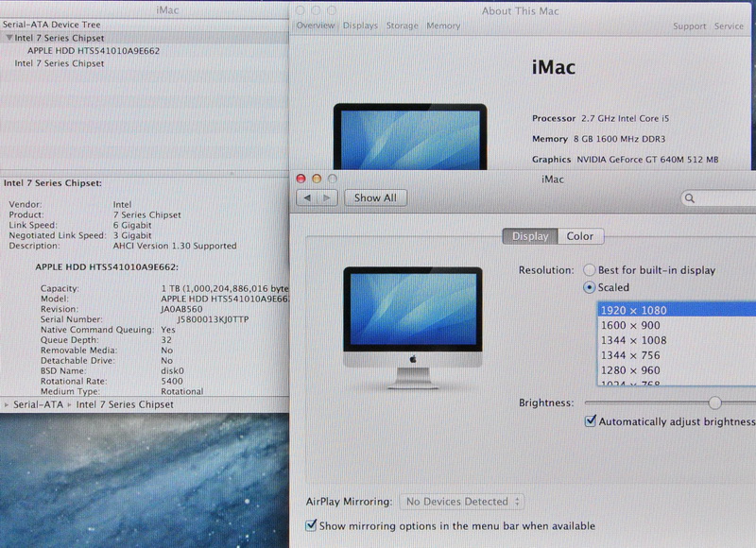Click the iMac picture in About This Mac
Image resolution: width=756 pixels, height=548 pixels.
[410, 137]
